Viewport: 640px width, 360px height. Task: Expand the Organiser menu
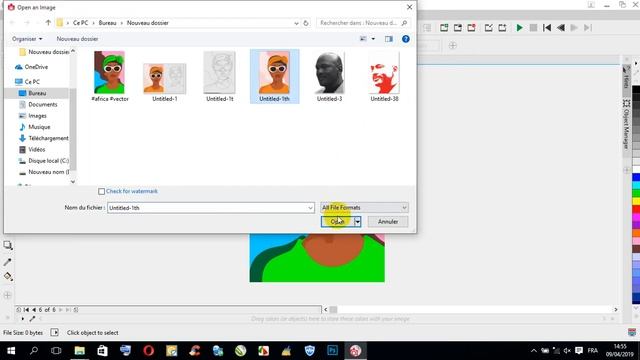point(27,39)
